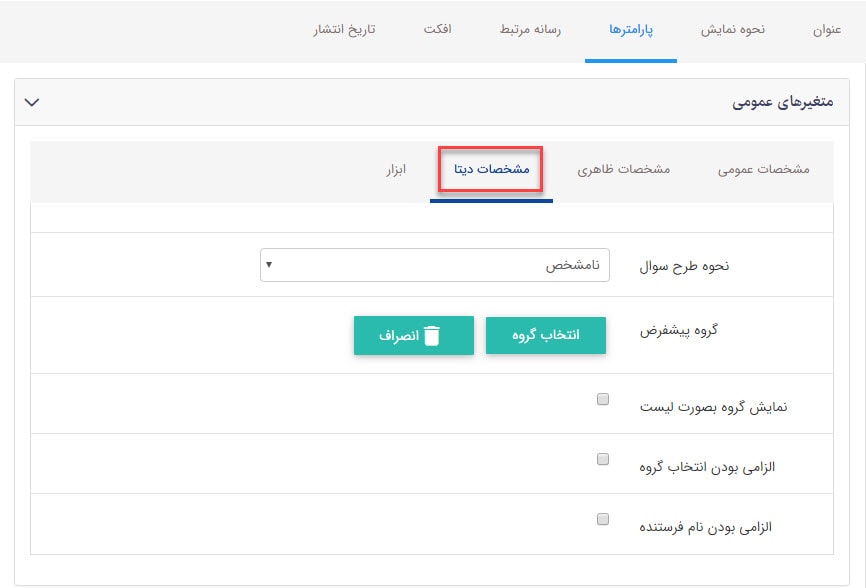The height and width of the screenshot is (588, 866).
Task: Select the پارامترها tab
Action: pos(631,30)
